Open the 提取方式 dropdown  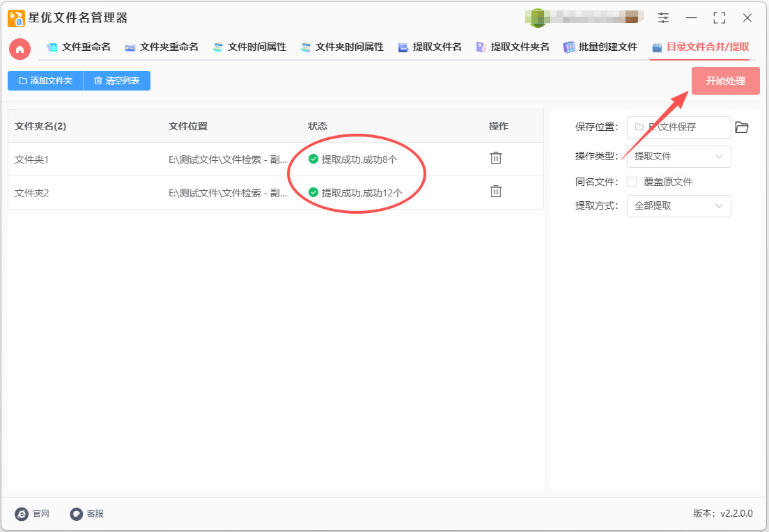pos(678,206)
